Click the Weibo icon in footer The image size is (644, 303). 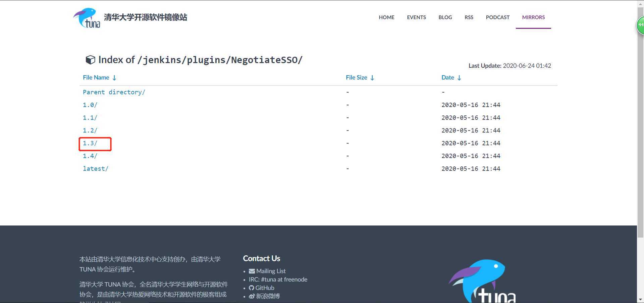coord(252,296)
